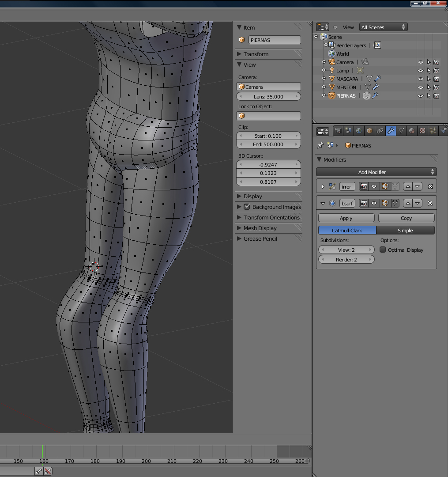The height and width of the screenshot is (477, 448).
Task: Click the Copy modifier button
Action: pos(407,218)
